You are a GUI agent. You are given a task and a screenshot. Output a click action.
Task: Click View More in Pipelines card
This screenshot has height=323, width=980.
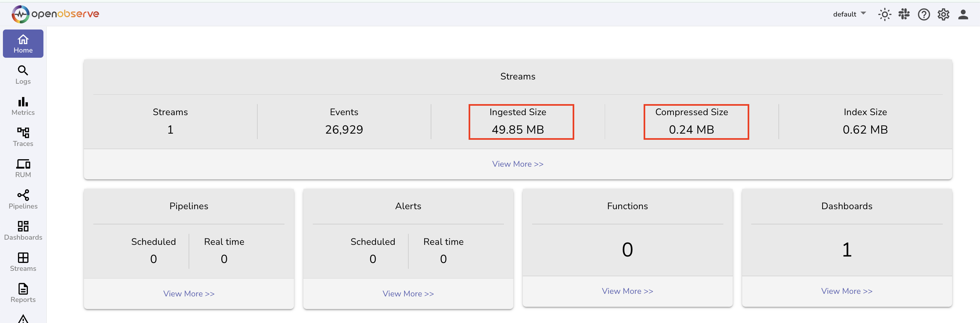pos(189,294)
